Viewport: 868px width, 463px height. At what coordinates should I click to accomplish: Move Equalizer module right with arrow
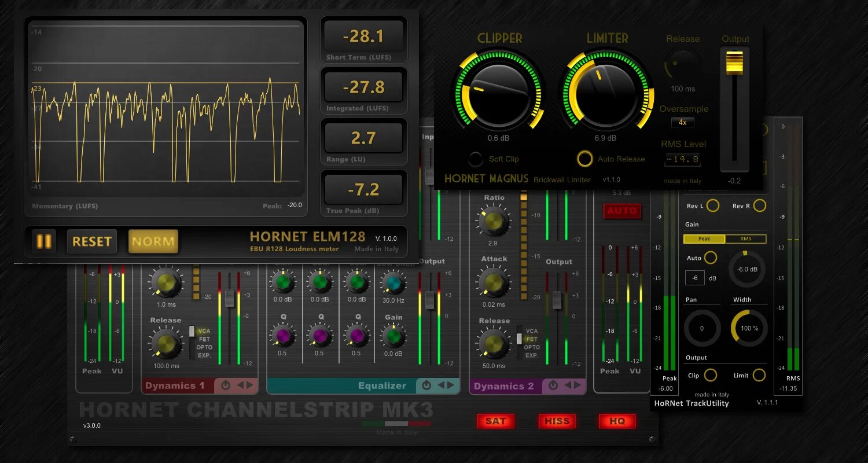tap(451, 385)
